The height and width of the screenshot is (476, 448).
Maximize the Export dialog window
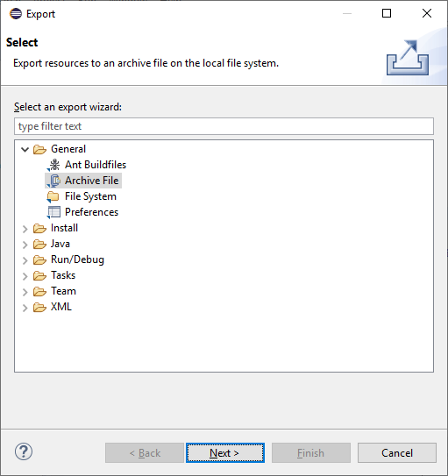tap(387, 13)
